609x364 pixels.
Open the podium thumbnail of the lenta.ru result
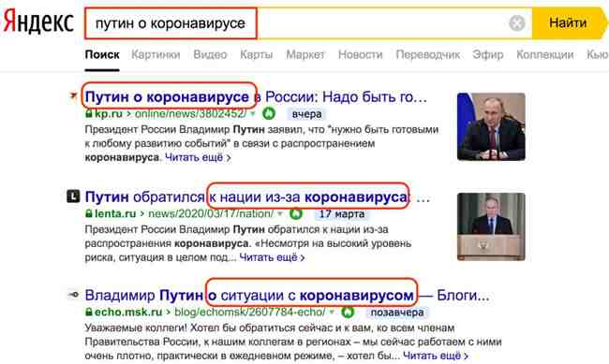click(491, 226)
